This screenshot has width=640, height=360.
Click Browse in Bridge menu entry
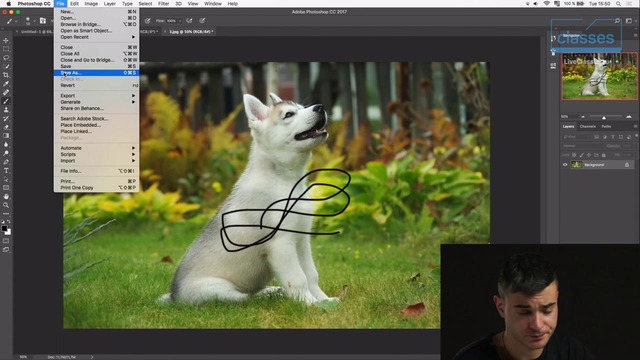click(96, 24)
